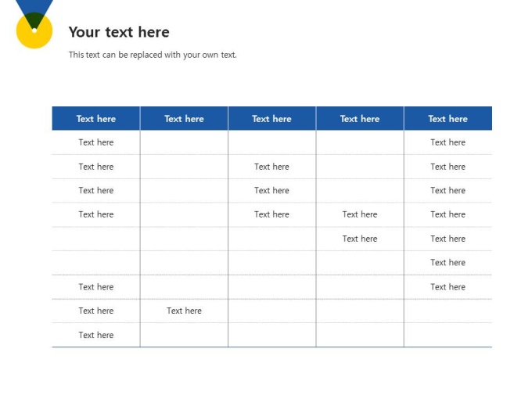
Task: Click the topmost filled cell in third column
Action: (271, 167)
